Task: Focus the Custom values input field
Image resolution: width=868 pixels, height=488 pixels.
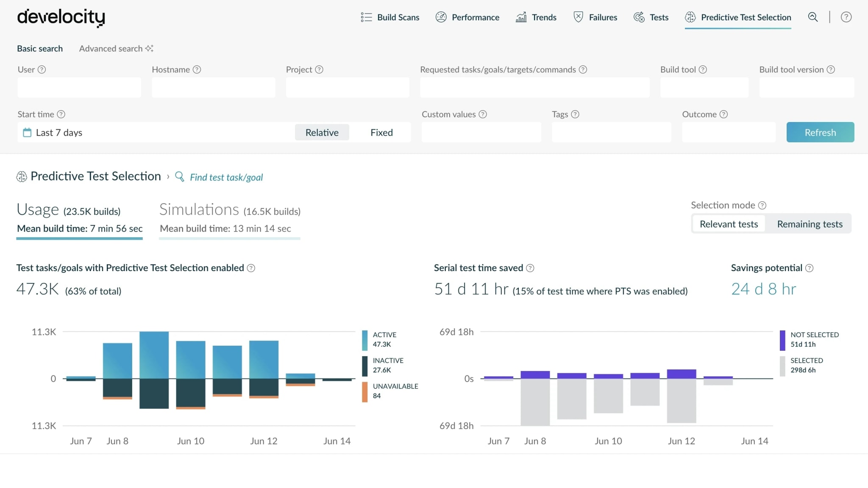Action: click(x=481, y=132)
